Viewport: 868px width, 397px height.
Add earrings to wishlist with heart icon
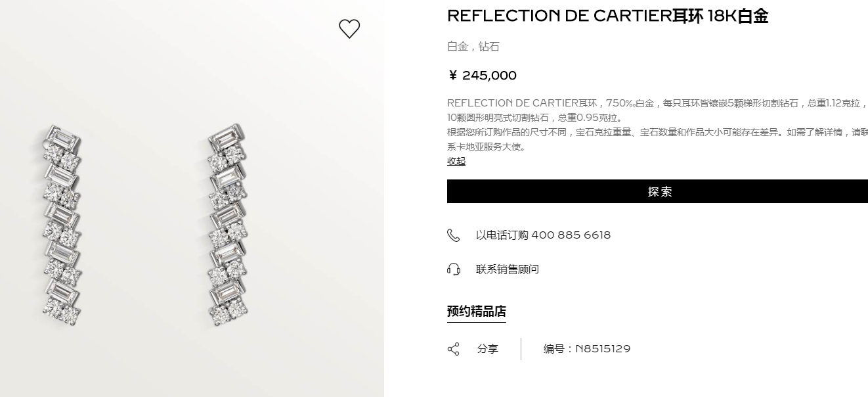tap(349, 29)
